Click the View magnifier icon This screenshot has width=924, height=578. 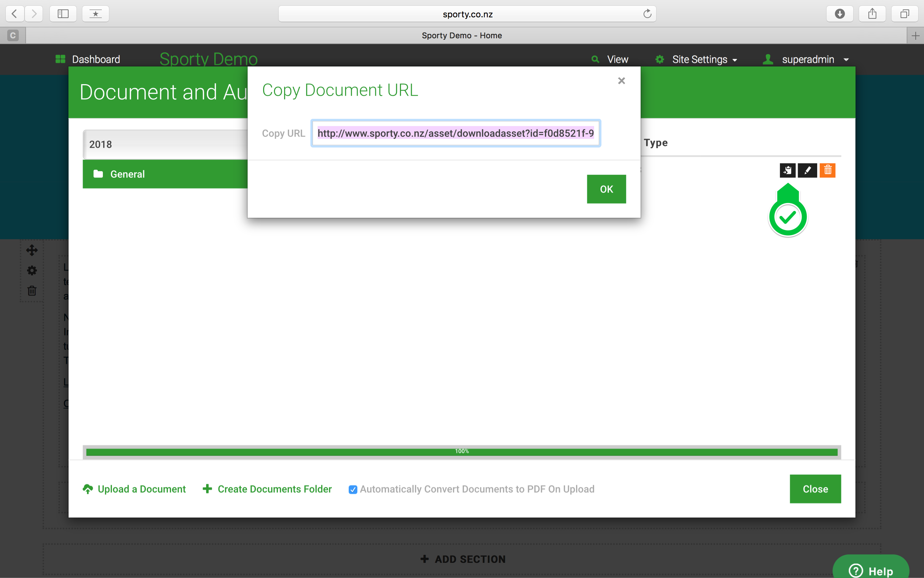point(595,59)
